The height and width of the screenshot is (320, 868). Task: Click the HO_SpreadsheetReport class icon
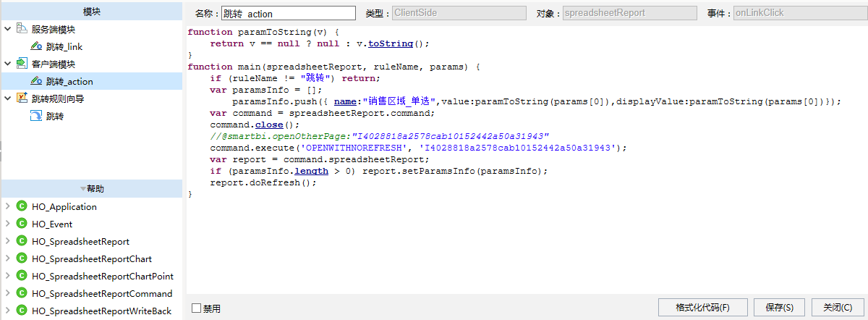[21, 241]
